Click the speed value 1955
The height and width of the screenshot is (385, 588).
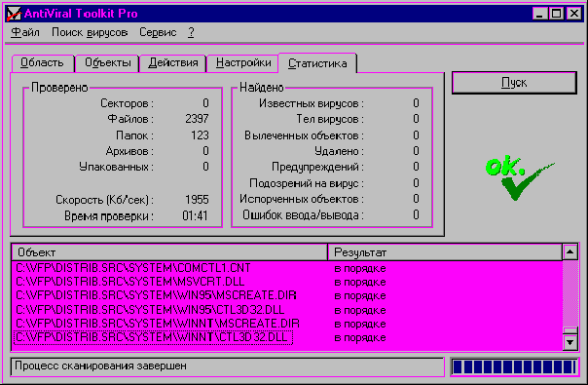tap(197, 200)
